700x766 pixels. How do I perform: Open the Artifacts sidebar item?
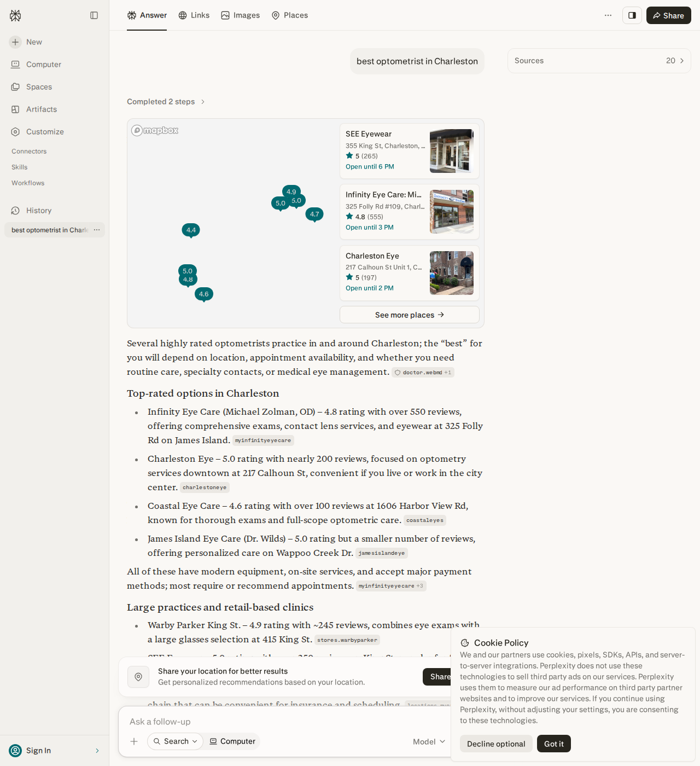41,109
